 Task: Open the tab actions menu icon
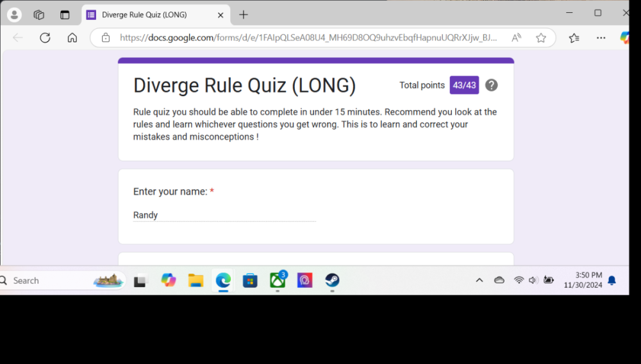pos(65,15)
